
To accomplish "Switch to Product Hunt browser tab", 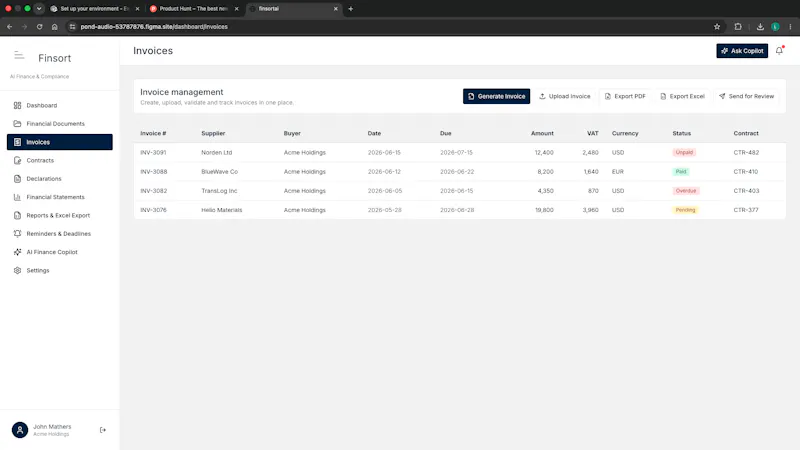I will (x=194, y=9).
